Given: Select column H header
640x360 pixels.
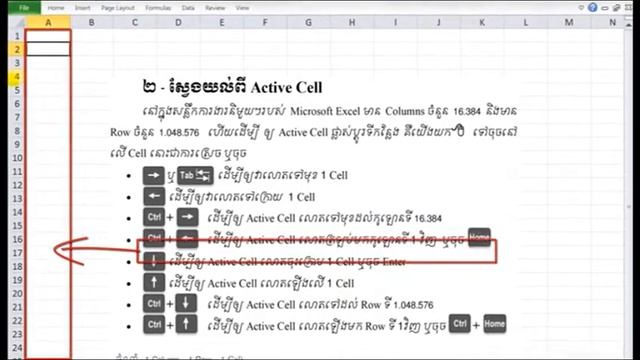Looking at the screenshot, I should point(352,22).
